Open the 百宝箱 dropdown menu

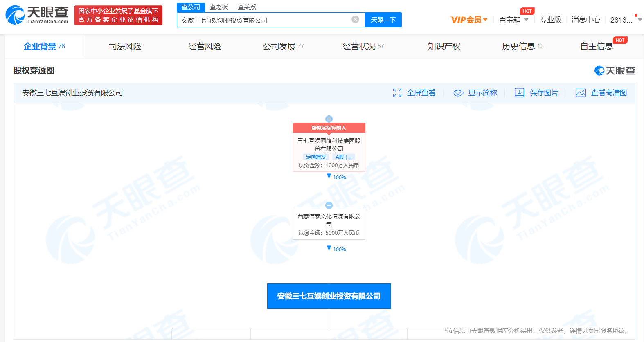tap(513, 20)
